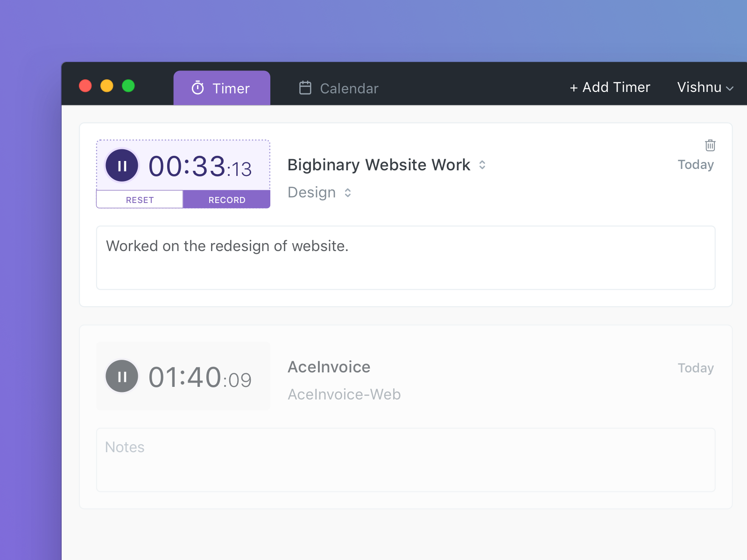Click the green zoom traffic light button
This screenshot has height=560, width=747.
click(128, 86)
